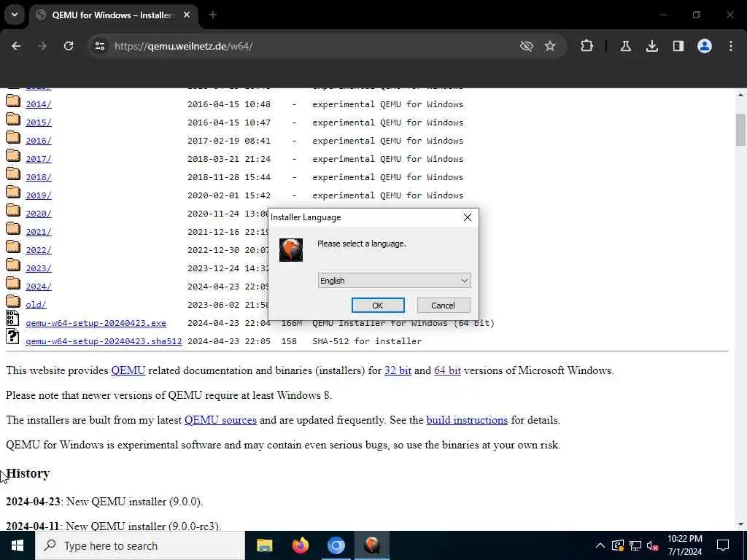This screenshot has width=747, height=560.
Task: Open Chrome Labs flask icon
Action: [x=625, y=46]
